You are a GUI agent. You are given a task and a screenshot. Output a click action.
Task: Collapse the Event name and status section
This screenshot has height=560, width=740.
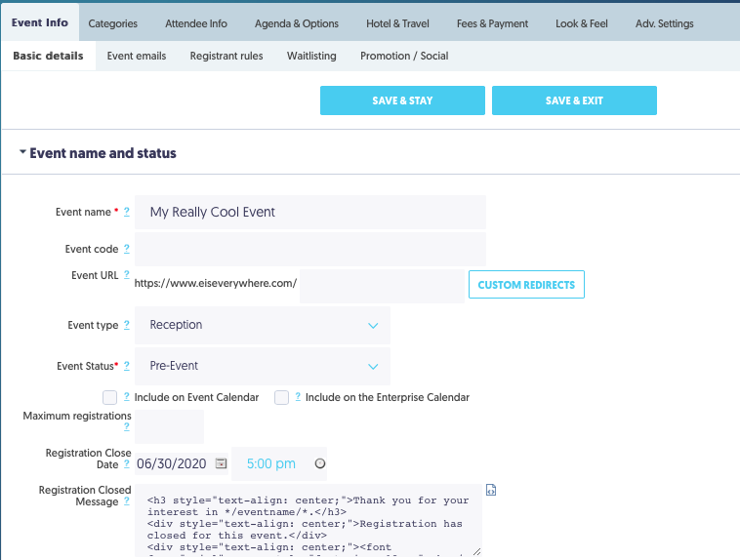(22, 153)
